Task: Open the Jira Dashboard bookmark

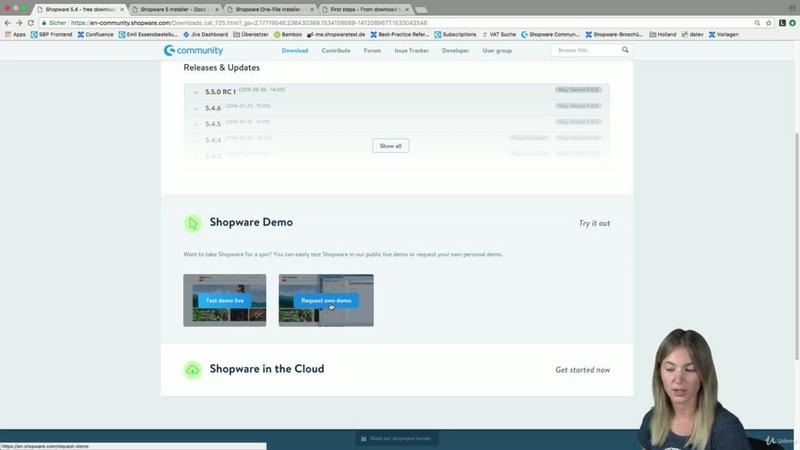Action: [206, 34]
